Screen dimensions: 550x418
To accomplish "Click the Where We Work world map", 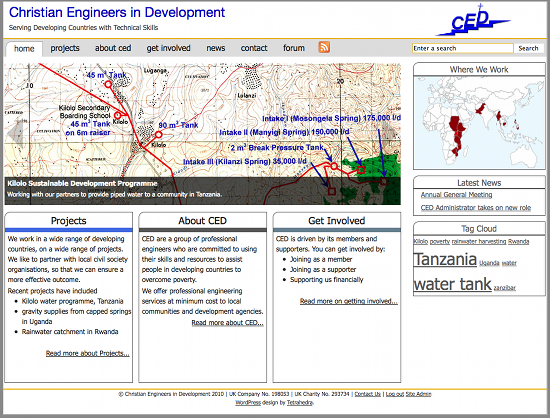I will tap(479, 123).
